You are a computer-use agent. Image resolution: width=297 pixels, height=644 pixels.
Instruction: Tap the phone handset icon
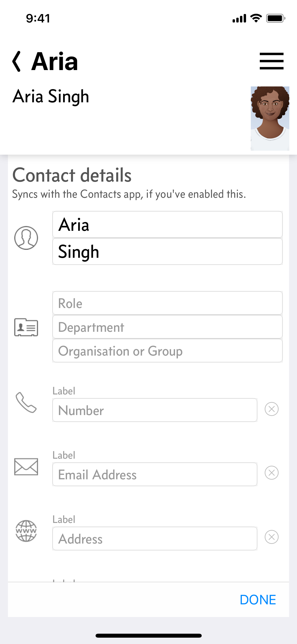(26, 402)
